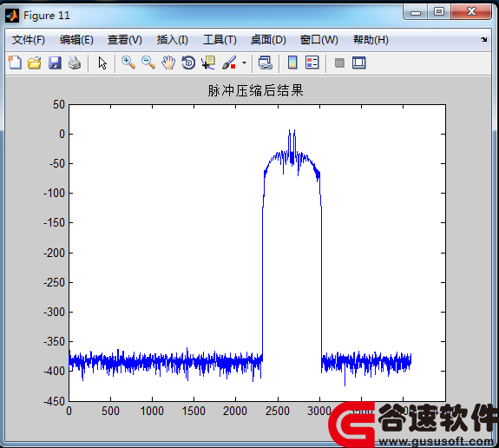Open brush color dropdown arrow

point(244,63)
